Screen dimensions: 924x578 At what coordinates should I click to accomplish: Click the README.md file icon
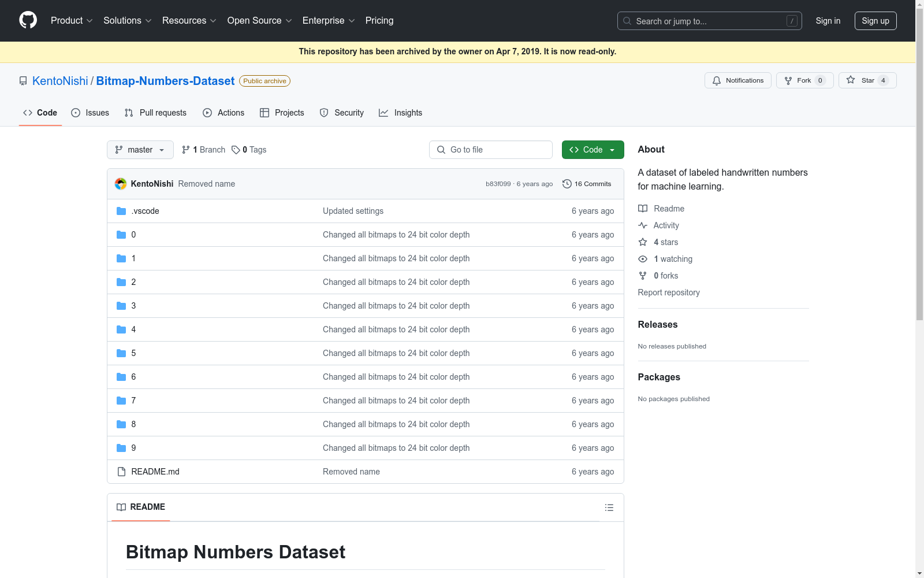[x=121, y=472]
